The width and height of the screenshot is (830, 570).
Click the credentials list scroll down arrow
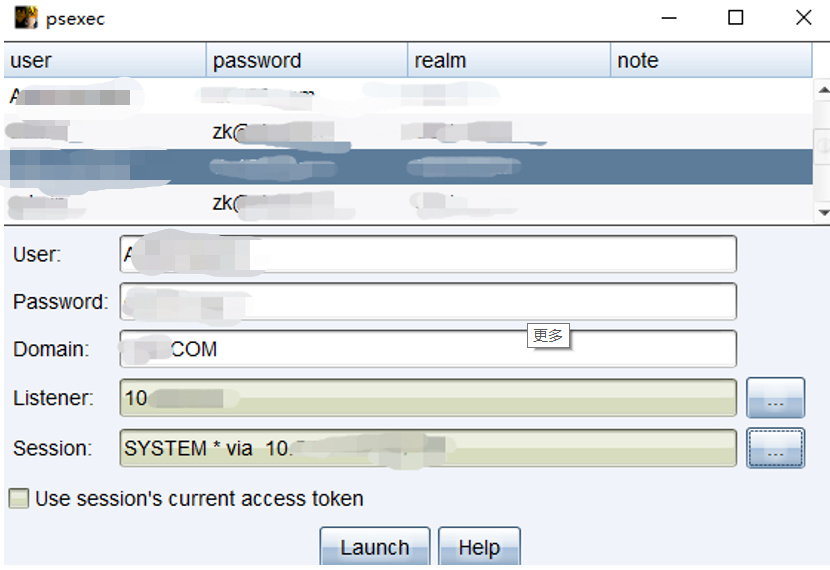coord(823,212)
